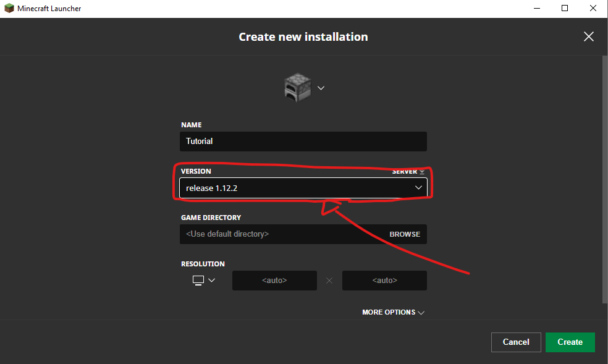Viewport: 608px width, 364px height.
Task: Open the resolution preset dropdown chevron
Action: [212, 281]
